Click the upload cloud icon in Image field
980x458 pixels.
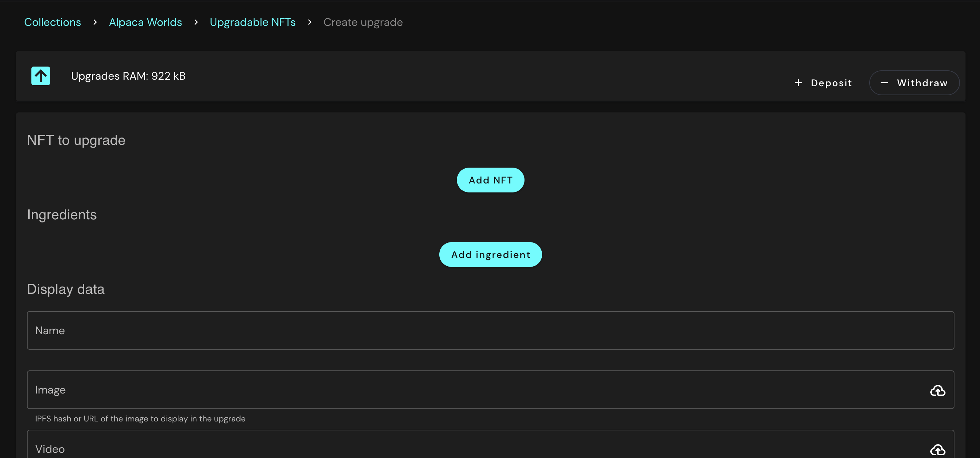pos(938,390)
